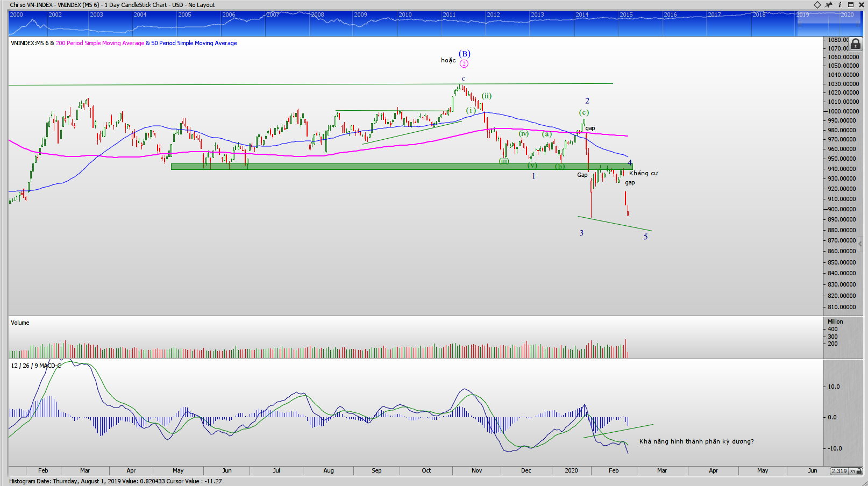
Task: Click the VNINDEX:MS 6 series label
Action: pos(29,43)
